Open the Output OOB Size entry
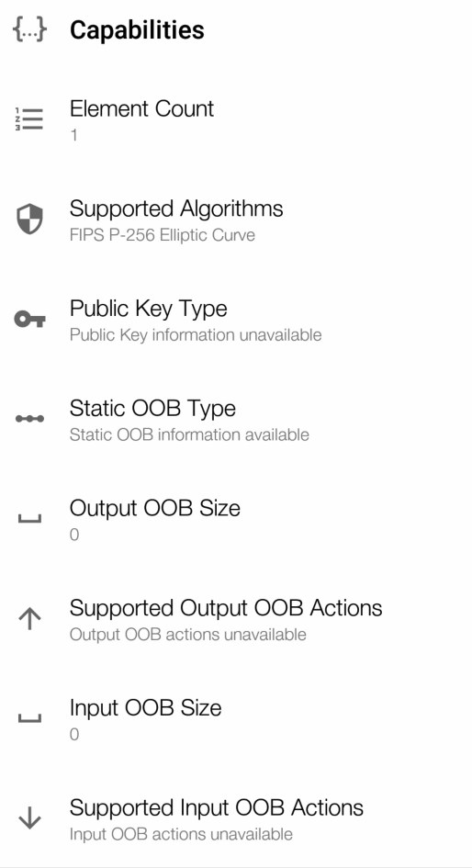This screenshot has height=868, width=472. (x=236, y=519)
